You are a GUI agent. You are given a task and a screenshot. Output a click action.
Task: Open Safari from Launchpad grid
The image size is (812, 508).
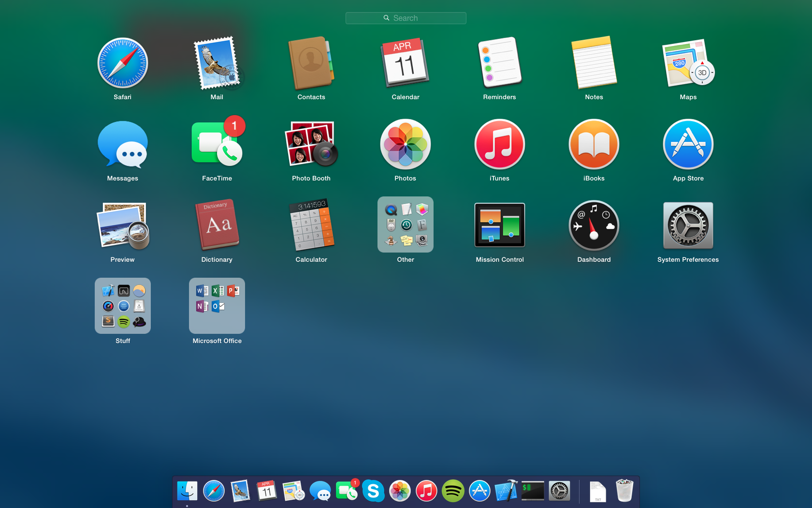pos(123,63)
